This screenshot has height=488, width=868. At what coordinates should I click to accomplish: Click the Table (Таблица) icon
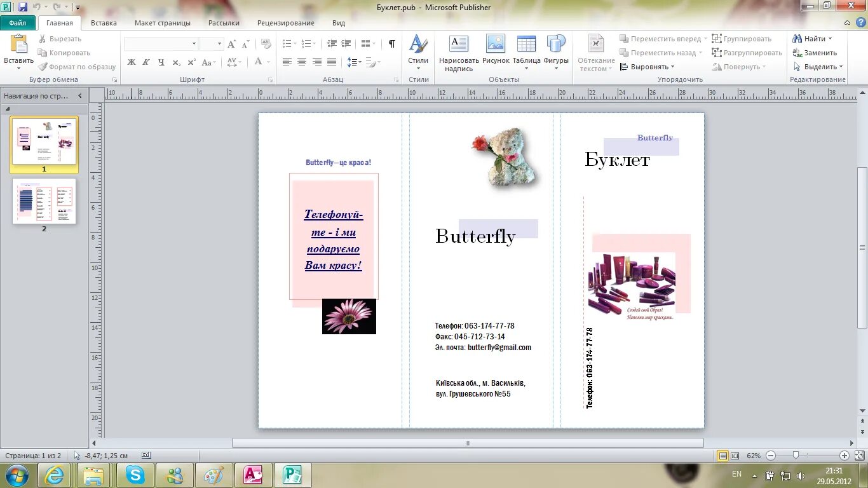526,43
